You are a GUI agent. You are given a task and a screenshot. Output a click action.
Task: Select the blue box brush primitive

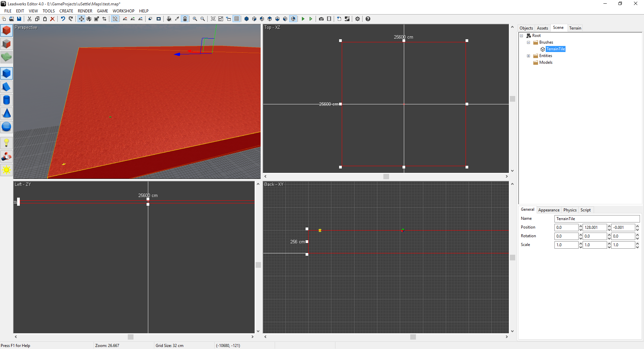click(x=6, y=73)
